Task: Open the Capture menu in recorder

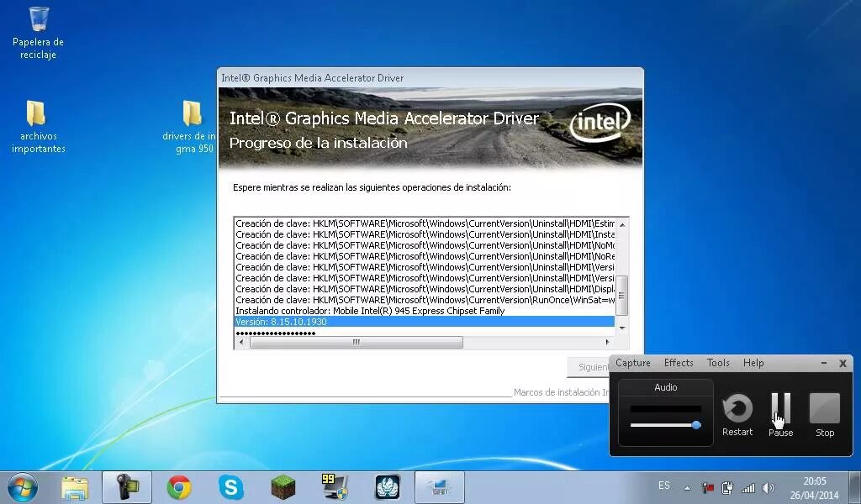Action: pyautogui.click(x=632, y=363)
